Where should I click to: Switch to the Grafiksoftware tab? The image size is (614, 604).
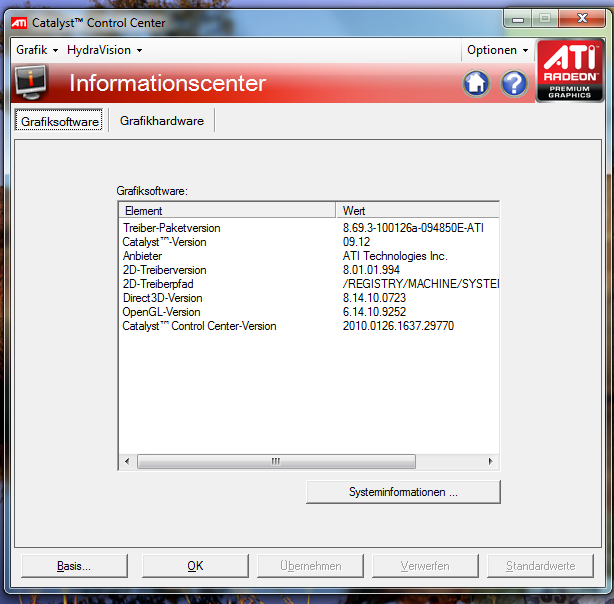[x=59, y=121]
